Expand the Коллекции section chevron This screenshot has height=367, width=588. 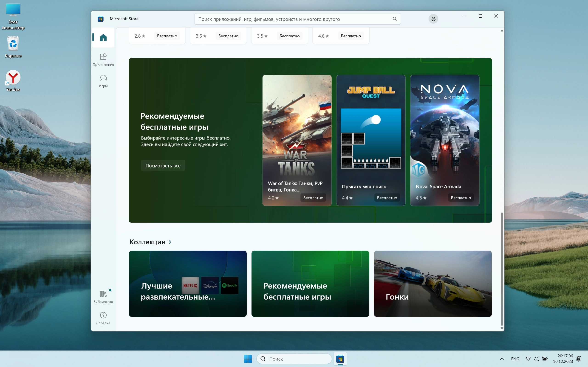(170, 242)
